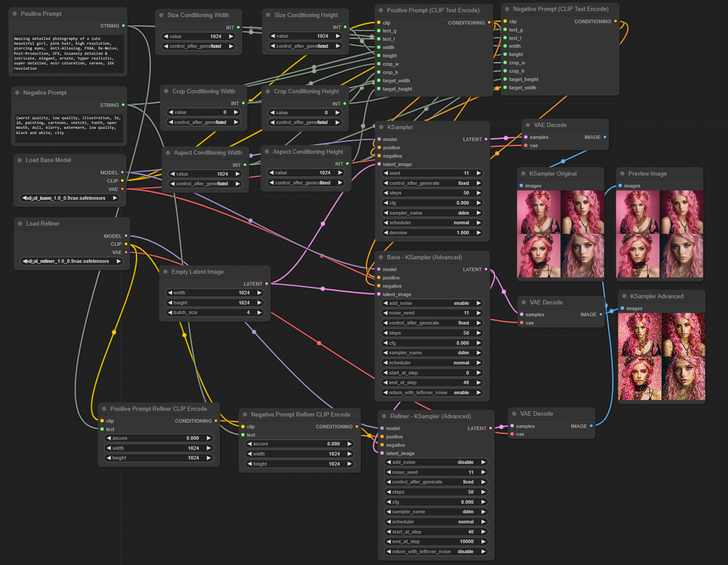Viewport: 728px width, 565px height.
Task: Collapse Size Conditioning Height node dot
Action: point(268,15)
